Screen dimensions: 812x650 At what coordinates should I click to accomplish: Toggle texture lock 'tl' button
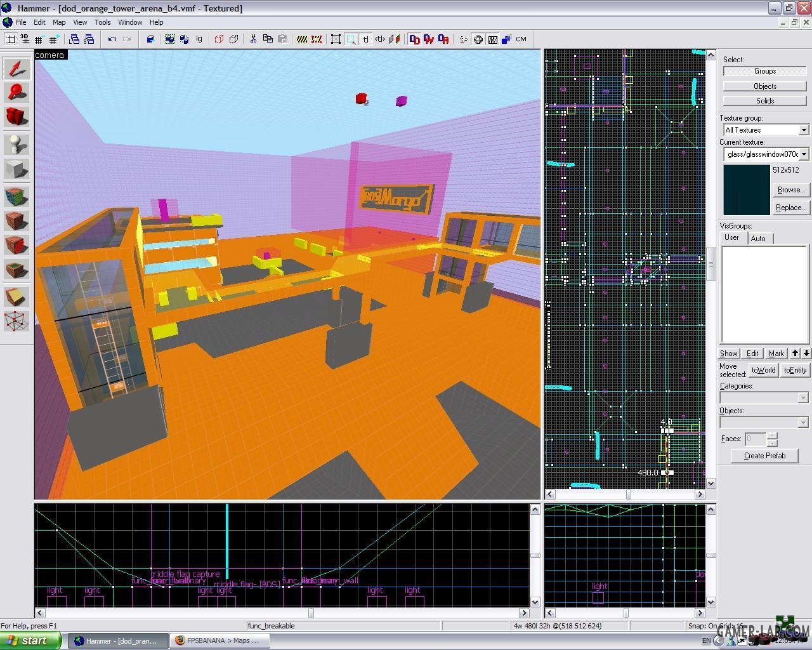(366, 39)
